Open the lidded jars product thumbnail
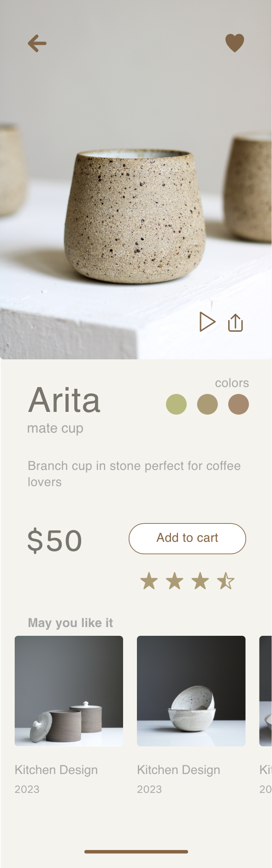 (69, 691)
